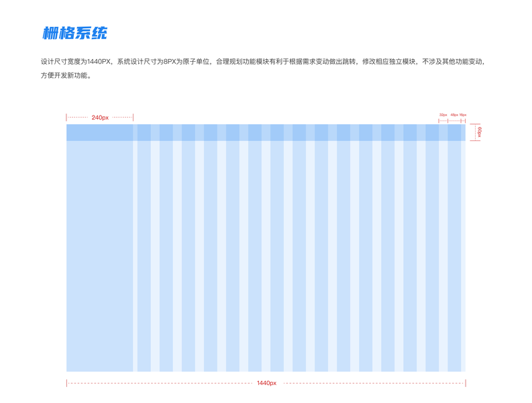Click the text line "方便开发新功能。"

tap(66, 75)
